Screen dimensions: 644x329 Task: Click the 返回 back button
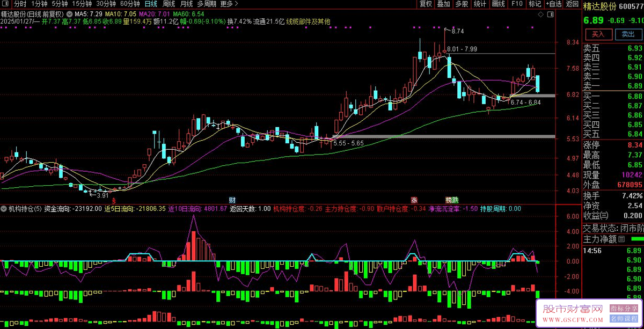pos(572,4)
